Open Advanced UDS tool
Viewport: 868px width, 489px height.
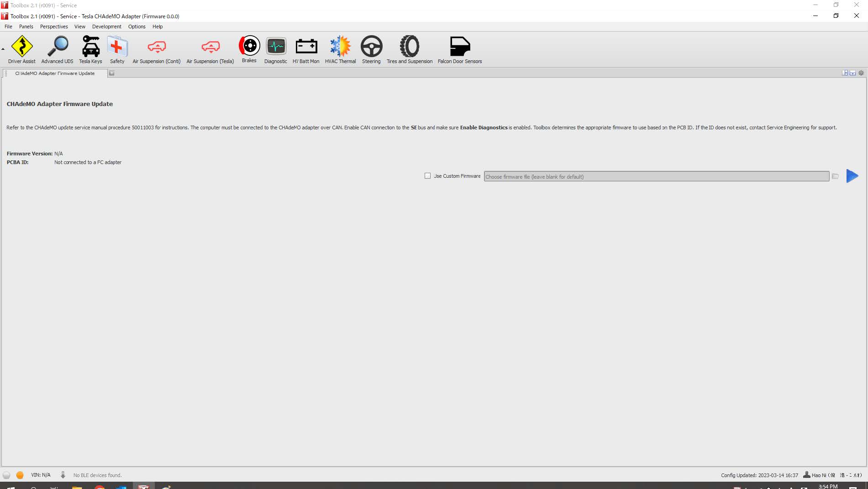[x=57, y=49]
